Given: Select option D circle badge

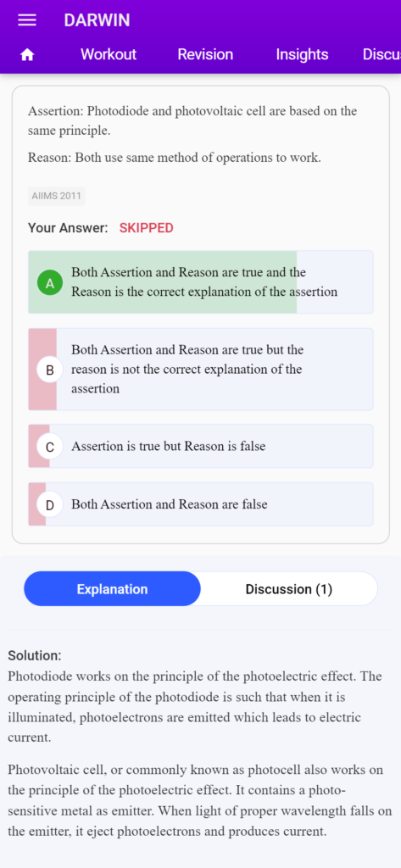Looking at the screenshot, I should coord(50,505).
